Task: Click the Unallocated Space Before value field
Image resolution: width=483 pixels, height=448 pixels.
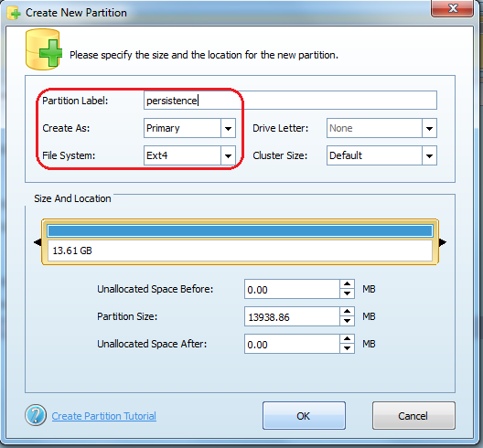Action: pos(292,289)
